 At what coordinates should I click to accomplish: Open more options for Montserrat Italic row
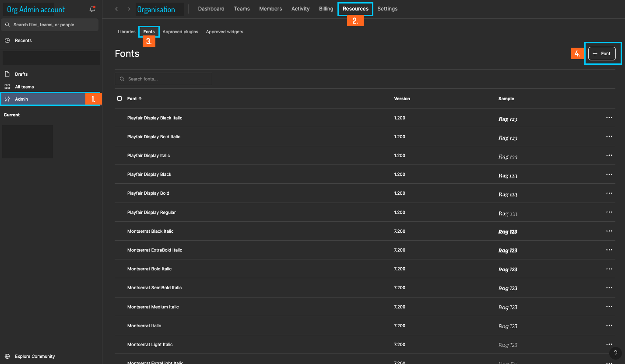click(609, 325)
